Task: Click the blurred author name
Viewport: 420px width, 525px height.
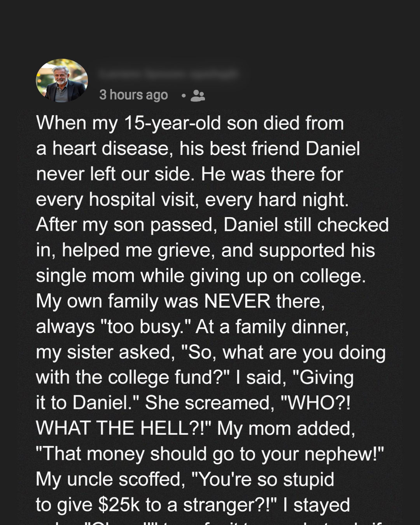Action: [168, 73]
